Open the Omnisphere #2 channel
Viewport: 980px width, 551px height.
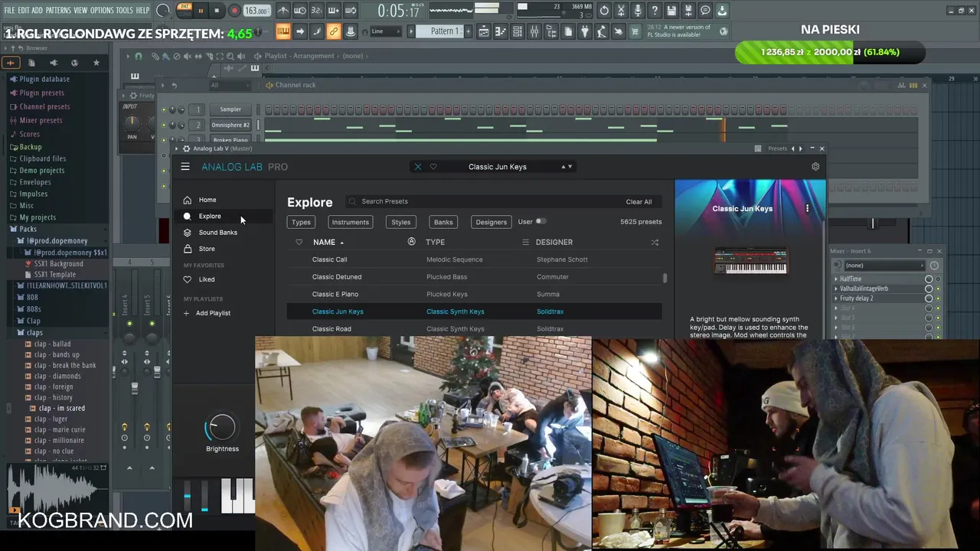[x=230, y=125]
